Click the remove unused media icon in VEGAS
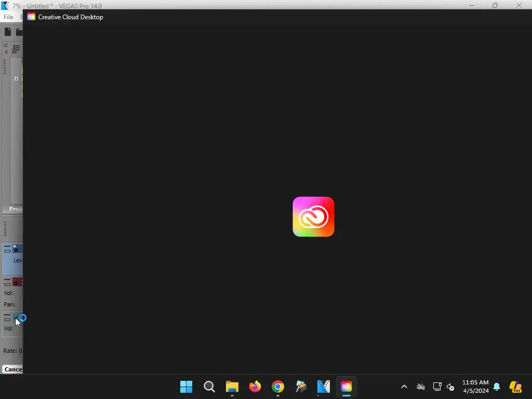Image resolution: width=532 pixels, height=399 pixels. (16, 49)
